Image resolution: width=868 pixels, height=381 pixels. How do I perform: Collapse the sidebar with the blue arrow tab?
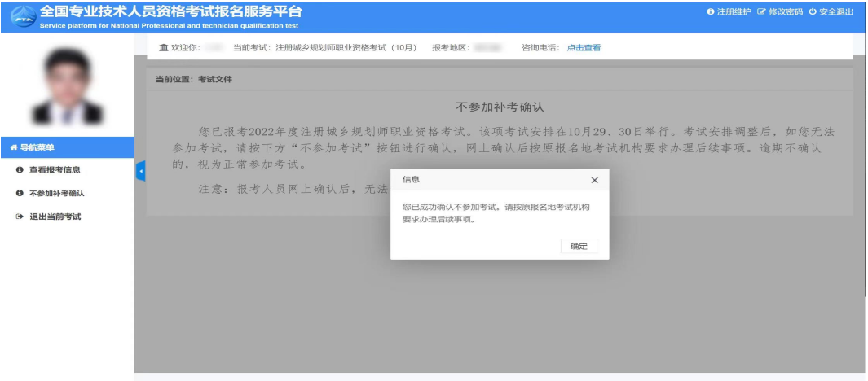pos(140,172)
